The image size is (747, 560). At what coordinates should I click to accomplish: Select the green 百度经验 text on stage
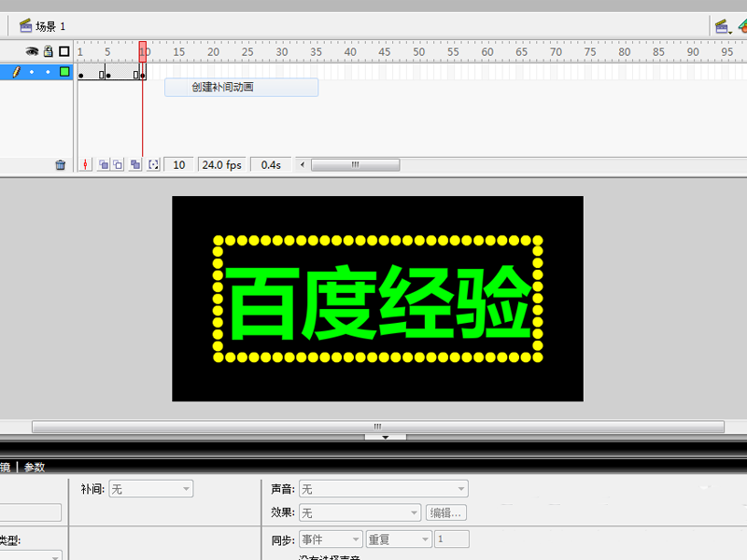(x=378, y=301)
